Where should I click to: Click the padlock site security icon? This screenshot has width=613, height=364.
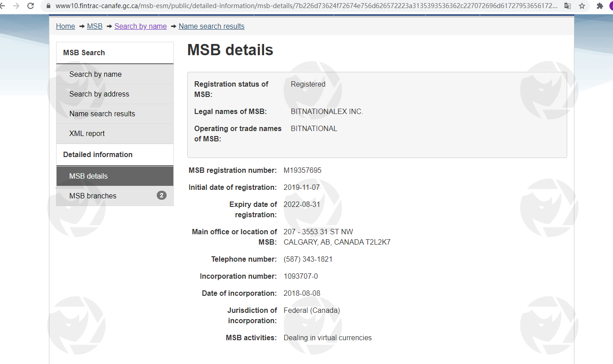[x=48, y=6]
